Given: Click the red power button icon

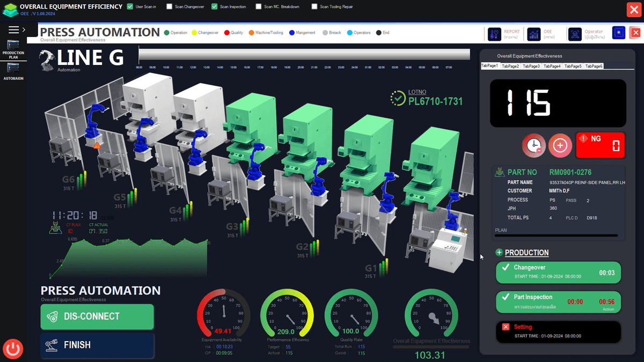Looking at the screenshot, I should pos(13,349).
